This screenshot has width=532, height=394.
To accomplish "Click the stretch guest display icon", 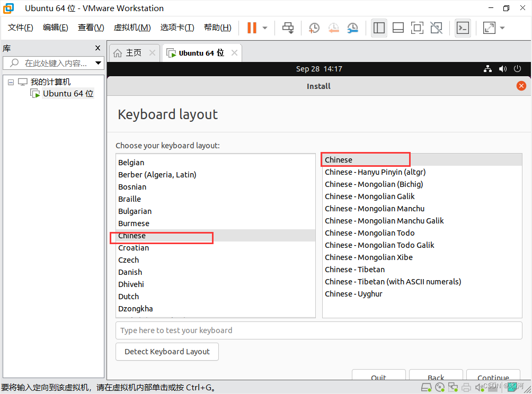I will click(489, 28).
